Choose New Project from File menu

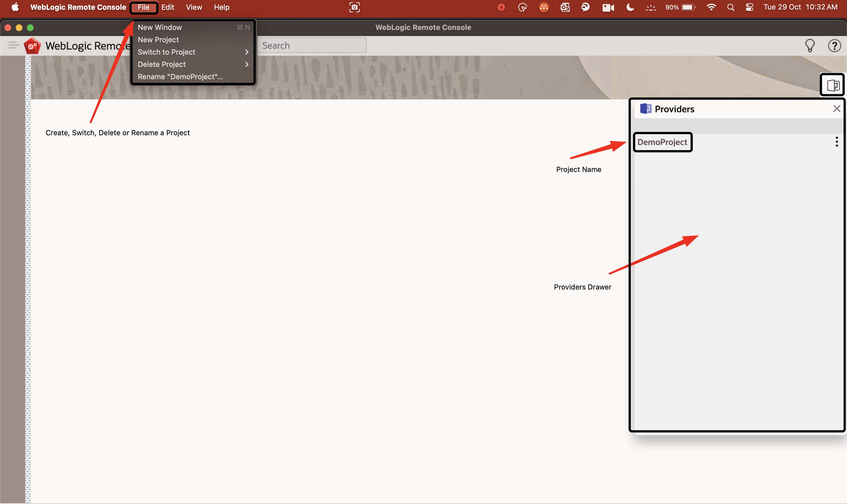click(158, 40)
